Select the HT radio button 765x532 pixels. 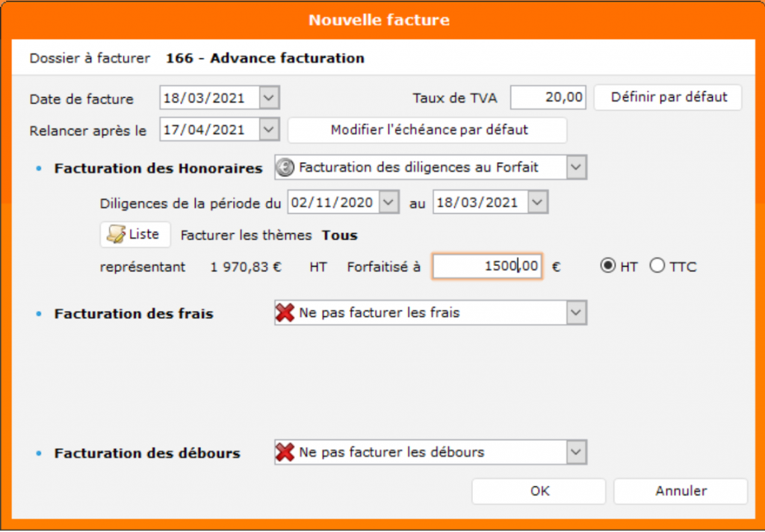pyautogui.click(x=610, y=266)
